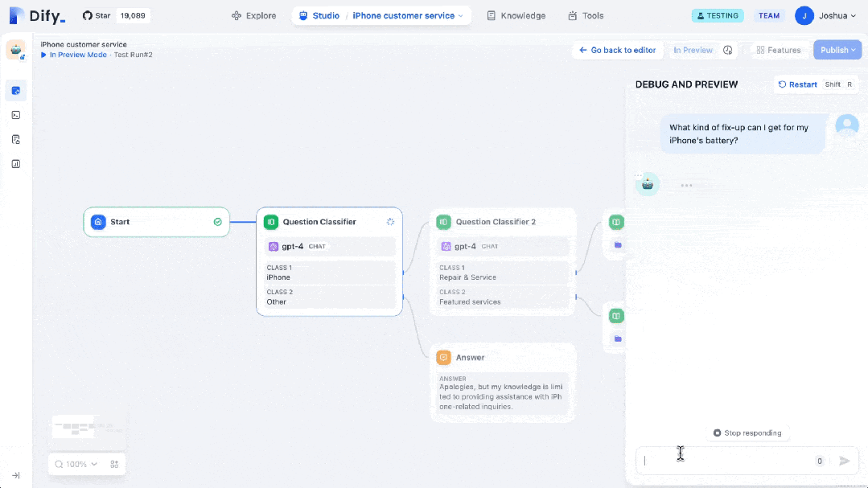Open the GitHub Star button
The image size is (868, 488).
97,15
